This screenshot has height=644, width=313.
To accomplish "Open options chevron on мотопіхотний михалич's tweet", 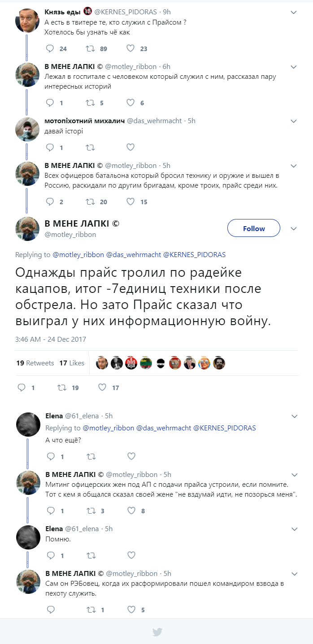I will pos(294,121).
